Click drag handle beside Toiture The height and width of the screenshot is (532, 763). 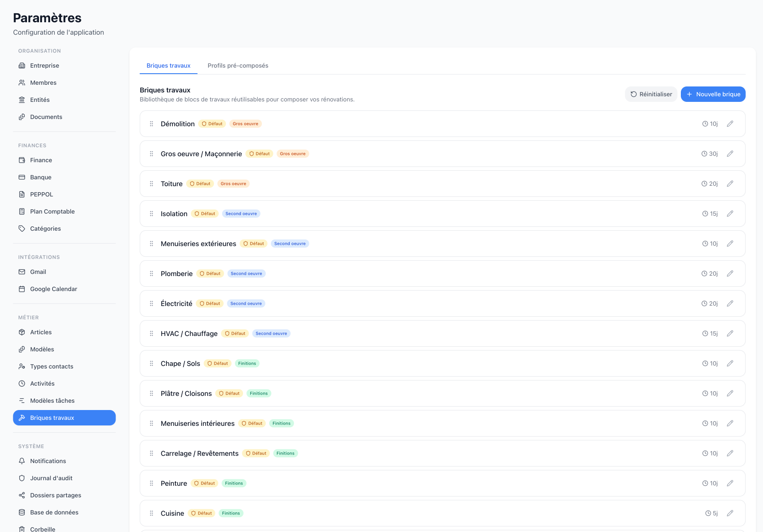[x=151, y=184]
